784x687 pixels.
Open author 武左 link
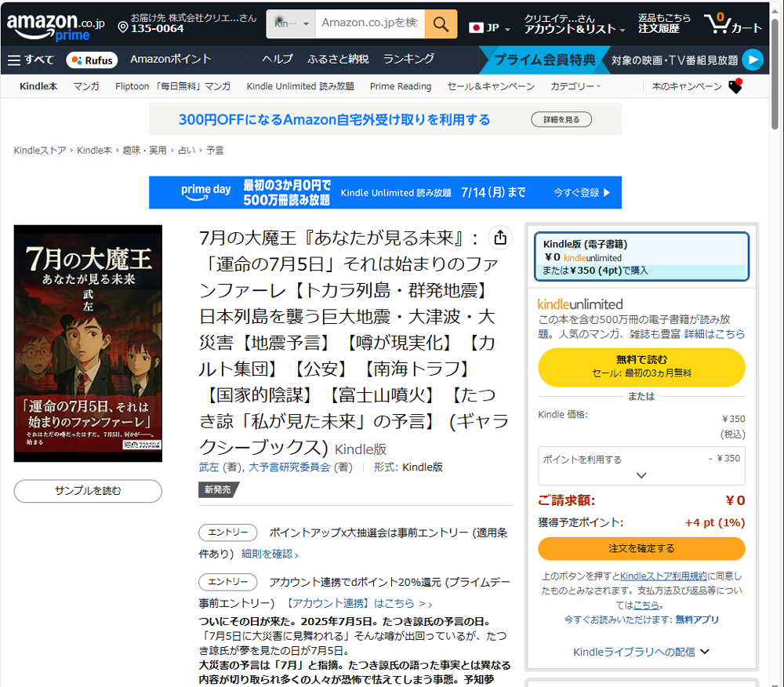click(x=209, y=467)
